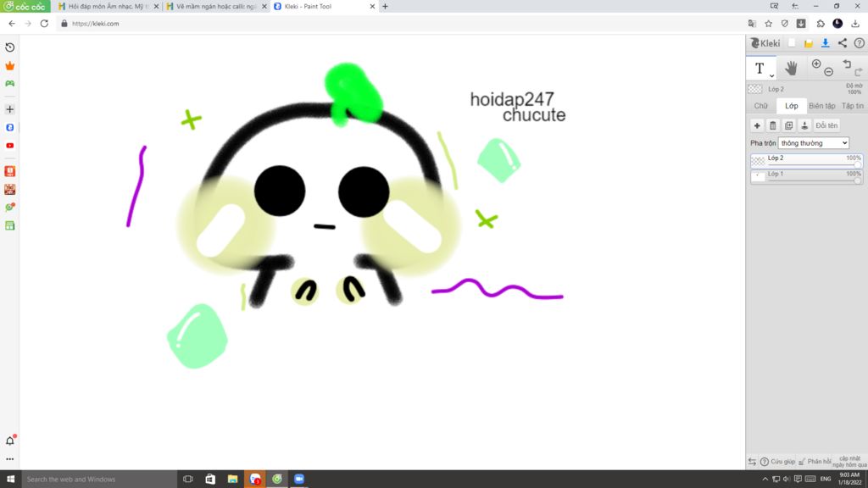Delete the selected layer with trash icon

773,125
